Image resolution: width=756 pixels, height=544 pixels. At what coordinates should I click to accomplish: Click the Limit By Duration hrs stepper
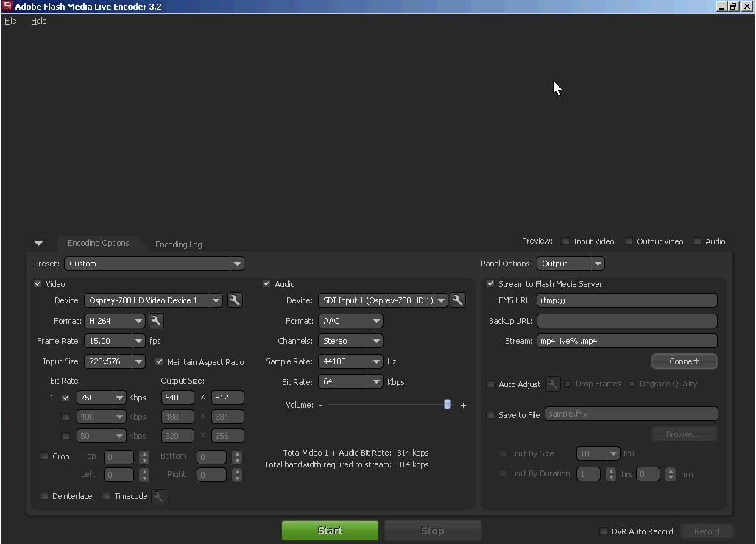pos(611,474)
